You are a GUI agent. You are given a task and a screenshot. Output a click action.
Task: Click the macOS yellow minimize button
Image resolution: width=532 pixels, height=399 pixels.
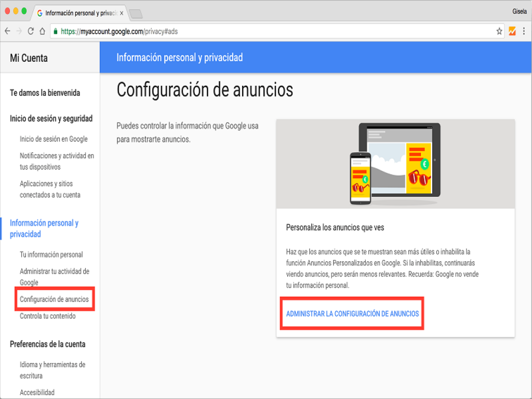[x=16, y=11]
